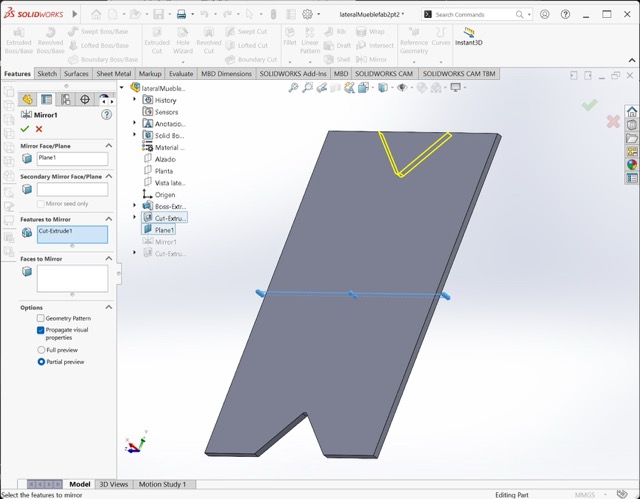Collapse Mirror Face/Plane section
Viewport: 640px width, 499px height.
click(x=109, y=146)
